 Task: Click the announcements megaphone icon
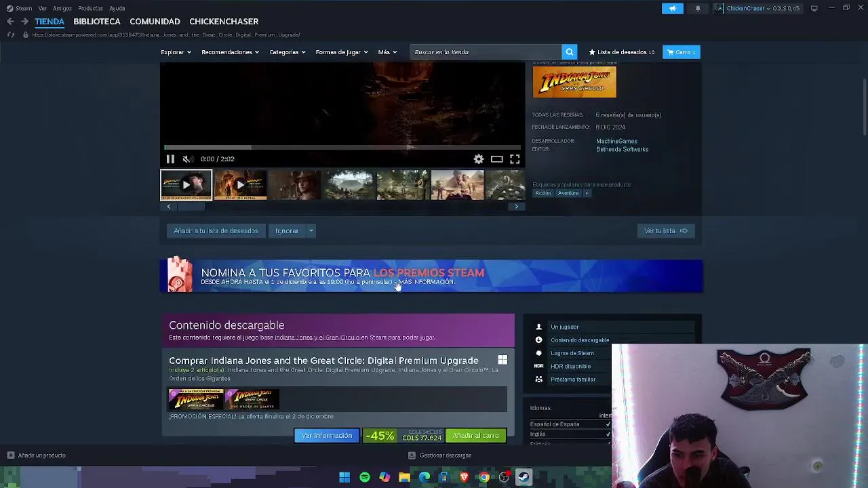point(672,8)
